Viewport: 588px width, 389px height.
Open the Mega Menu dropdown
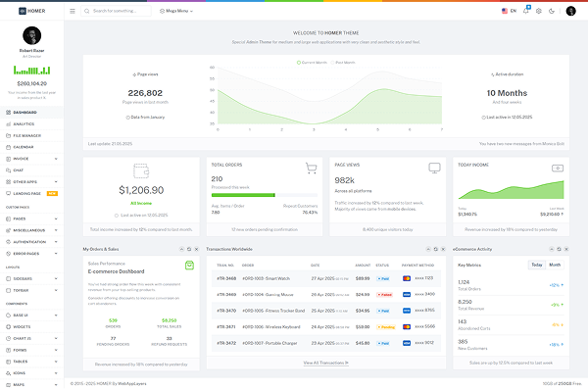point(176,11)
